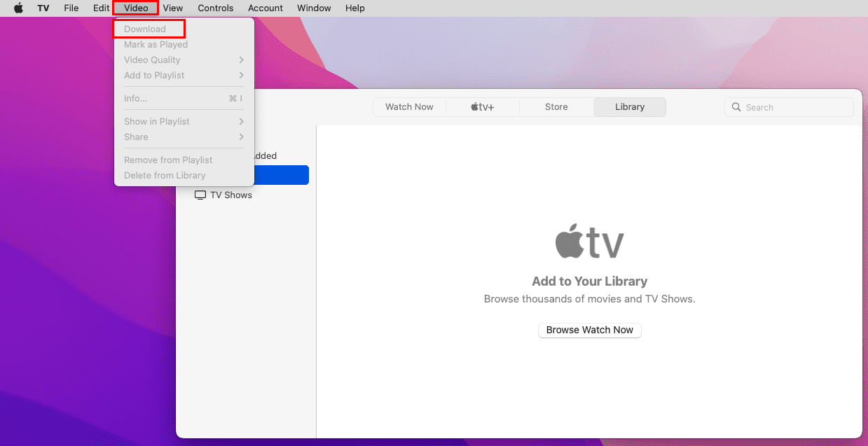Open the Account menu
The height and width of the screenshot is (446, 868).
pos(266,8)
